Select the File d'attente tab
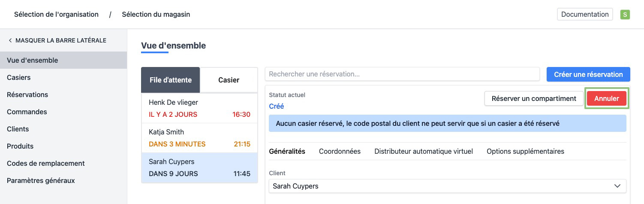This screenshot has height=204, width=644. (171, 80)
